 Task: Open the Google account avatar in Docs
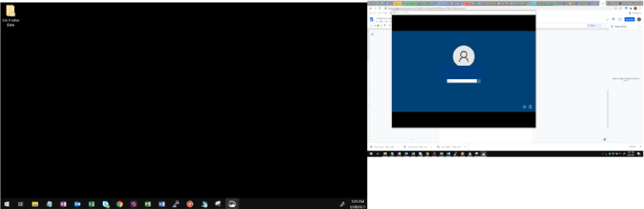(x=639, y=19)
